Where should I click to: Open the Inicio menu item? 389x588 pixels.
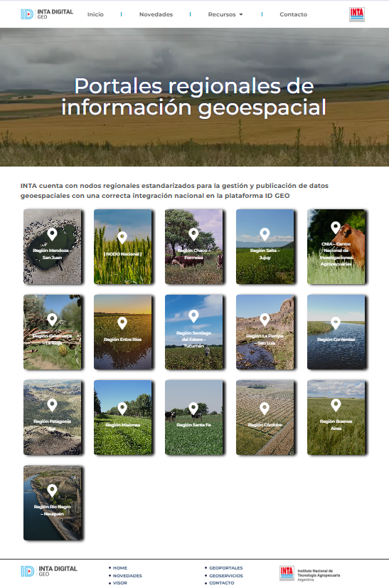pos(95,14)
